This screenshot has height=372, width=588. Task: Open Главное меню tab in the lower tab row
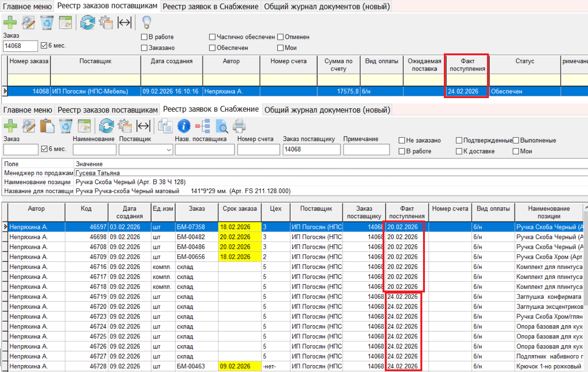click(28, 110)
